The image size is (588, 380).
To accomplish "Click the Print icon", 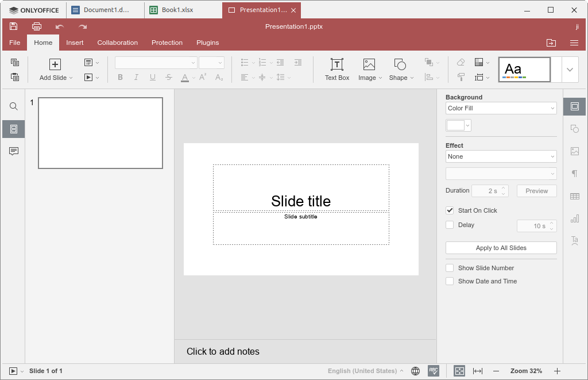I will pyautogui.click(x=37, y=26).
